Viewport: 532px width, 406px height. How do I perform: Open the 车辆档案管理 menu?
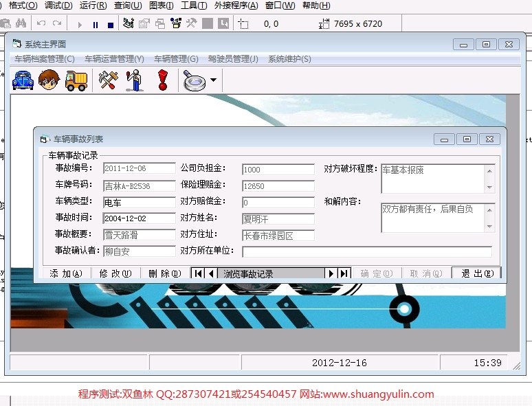[x=45, y=59]
